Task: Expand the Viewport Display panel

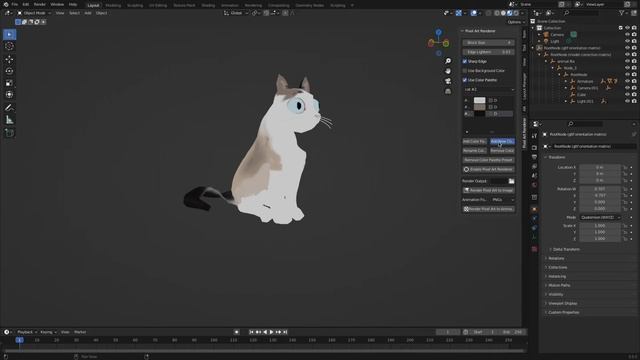Action: (x=562, y=303)
